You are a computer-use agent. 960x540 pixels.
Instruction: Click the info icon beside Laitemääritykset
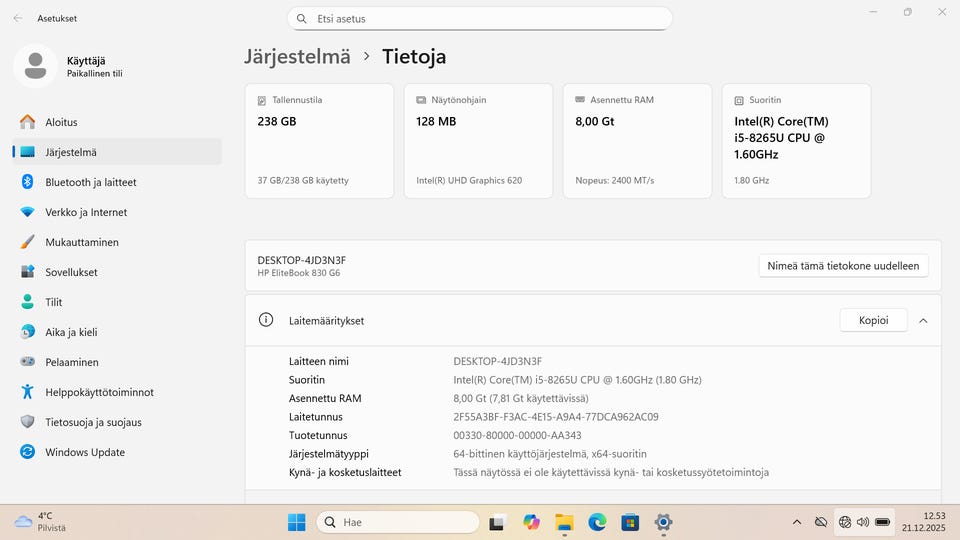point(266,320)
